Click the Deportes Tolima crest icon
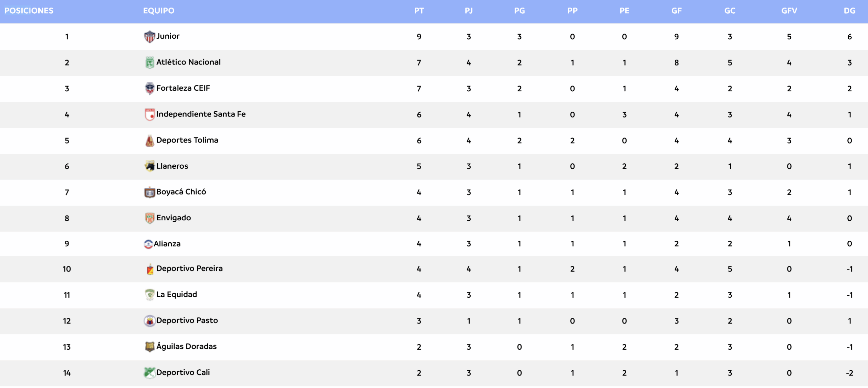This screenshot has height=388, width=868. coord(149,141)
